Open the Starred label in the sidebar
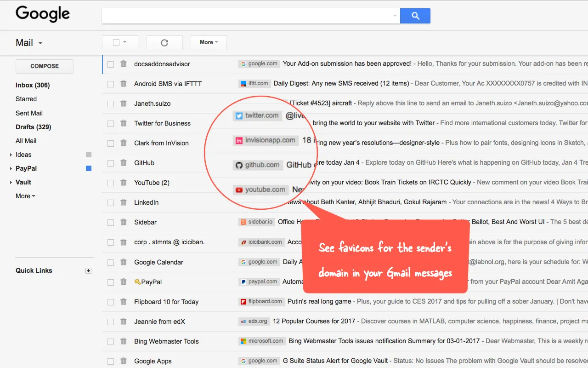 tap(26, 99)
